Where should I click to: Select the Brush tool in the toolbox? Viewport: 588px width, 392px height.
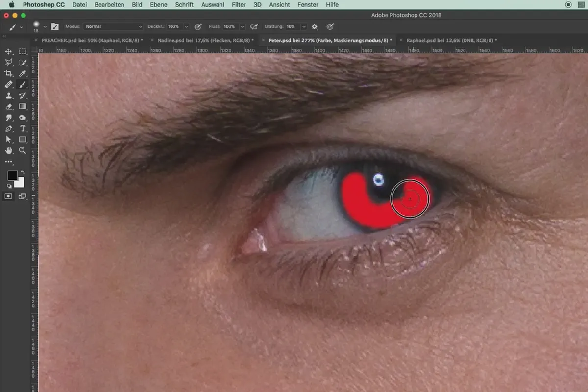pyautogui.click(x=23, y=85)
